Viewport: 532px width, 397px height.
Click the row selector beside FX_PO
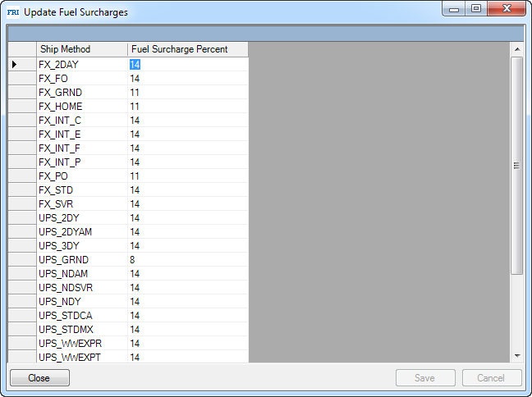click(22, 176)
